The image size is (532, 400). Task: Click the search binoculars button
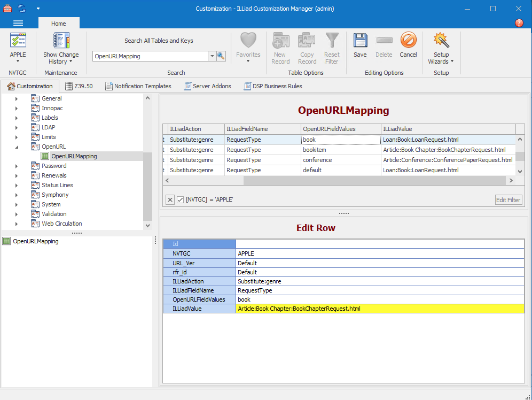pos(221,56)
